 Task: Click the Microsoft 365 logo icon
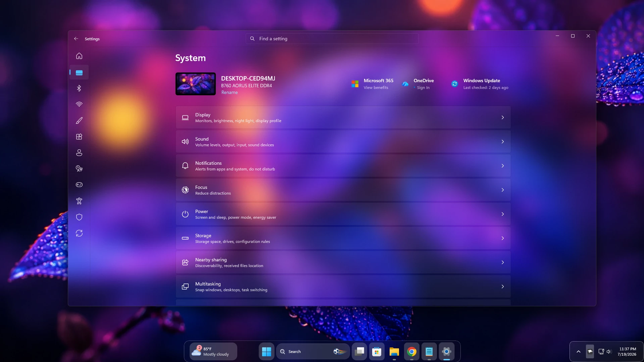tap(355, 84)
